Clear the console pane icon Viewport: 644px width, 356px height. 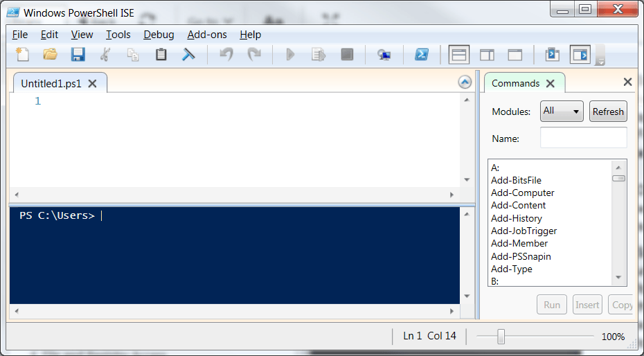point(188,54)
